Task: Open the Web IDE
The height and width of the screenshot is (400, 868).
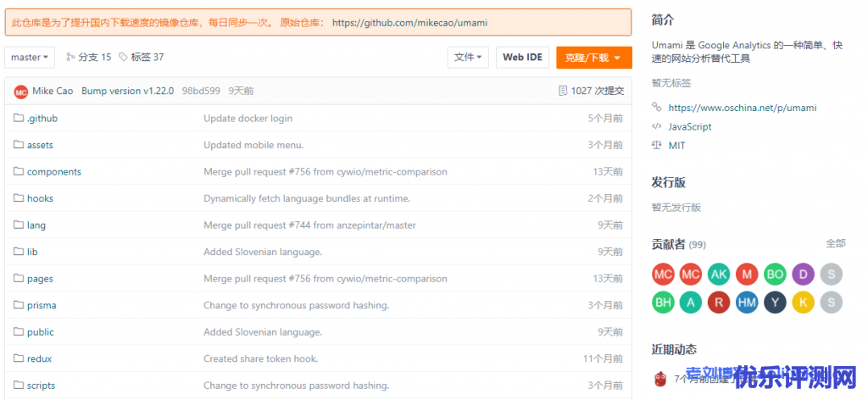Action: (522, 58)
